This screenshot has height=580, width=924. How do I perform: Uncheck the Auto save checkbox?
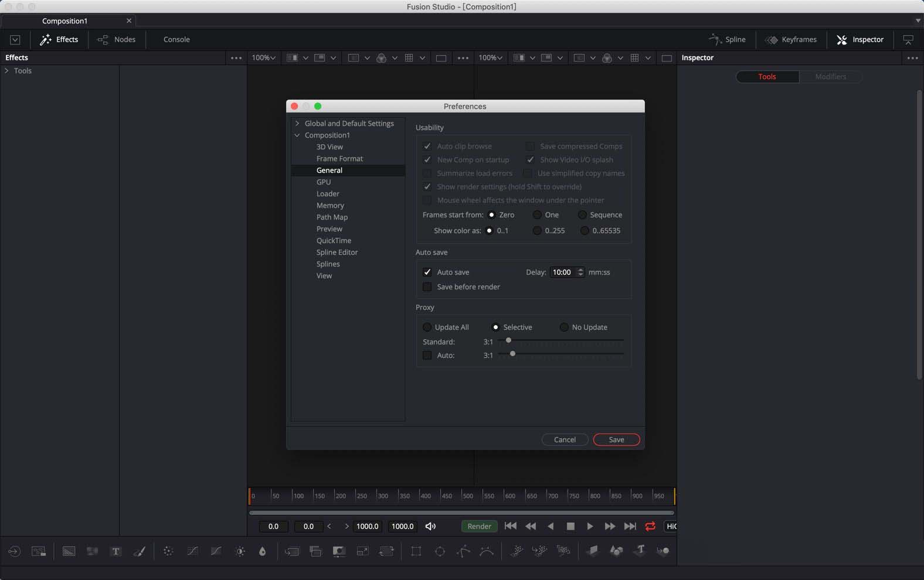(x=427, y=272)
